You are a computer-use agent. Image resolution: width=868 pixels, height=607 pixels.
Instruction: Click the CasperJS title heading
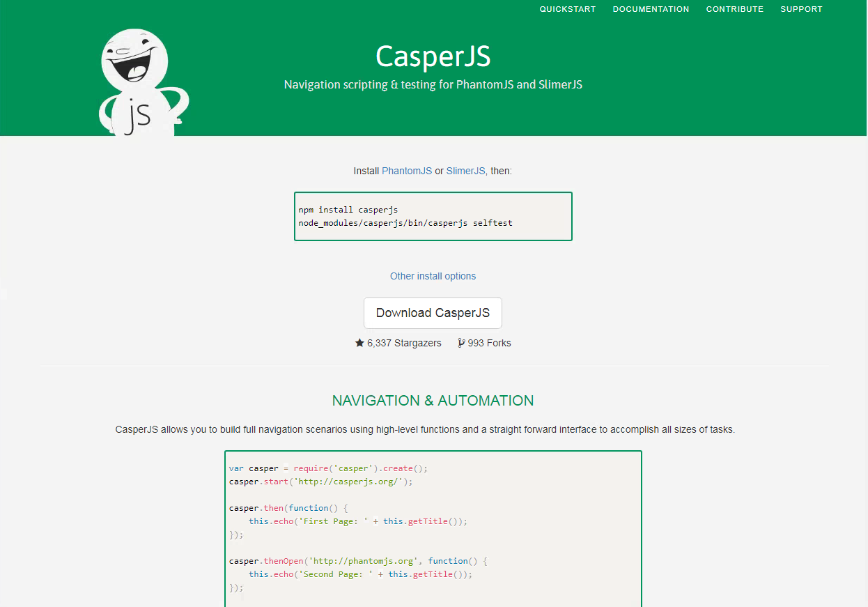tap(433, 56)
